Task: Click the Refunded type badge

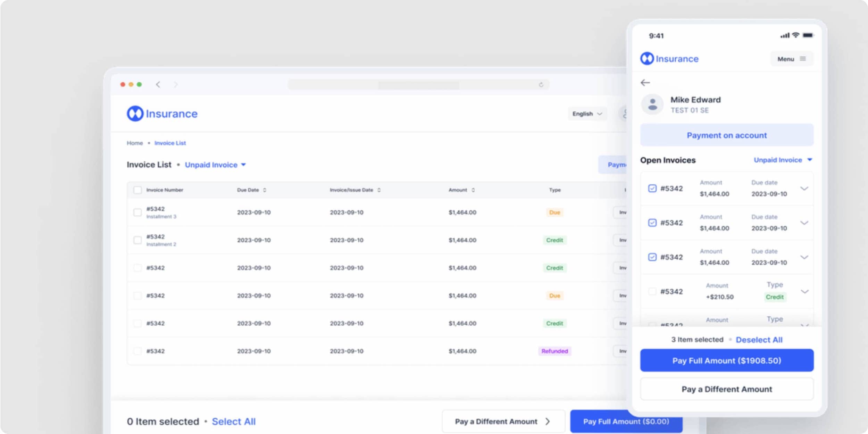Action: point(554,351)
